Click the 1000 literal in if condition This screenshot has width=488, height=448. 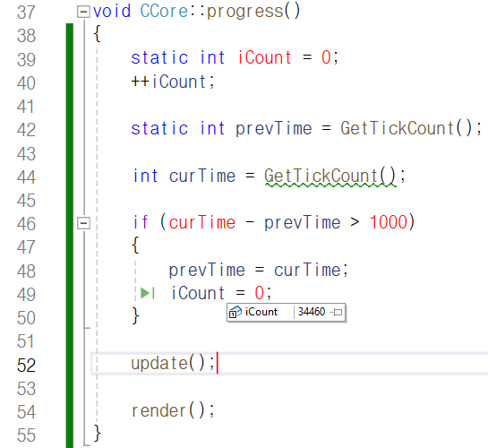(x=389, y=222)
